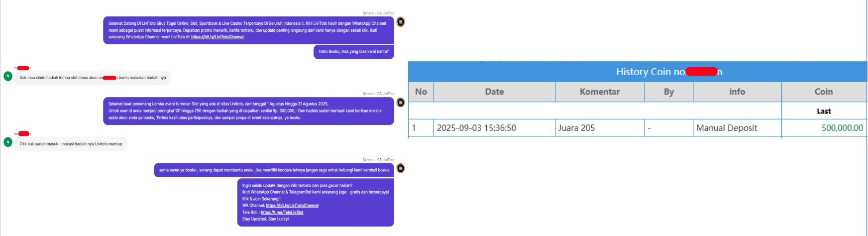
Task: Click the History Coin title bar
Action: click(x=638, y=72)
